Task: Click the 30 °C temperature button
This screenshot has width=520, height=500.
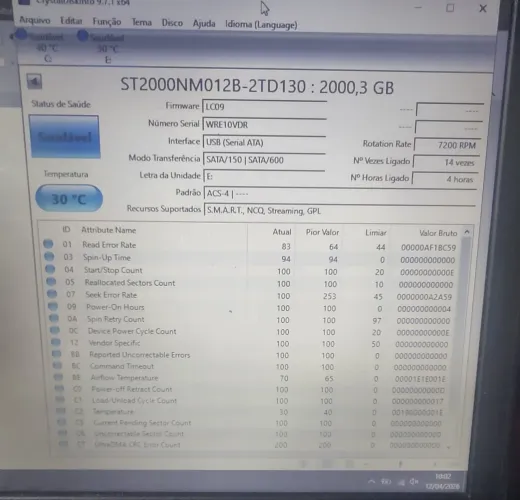Action: pos(69,199)
